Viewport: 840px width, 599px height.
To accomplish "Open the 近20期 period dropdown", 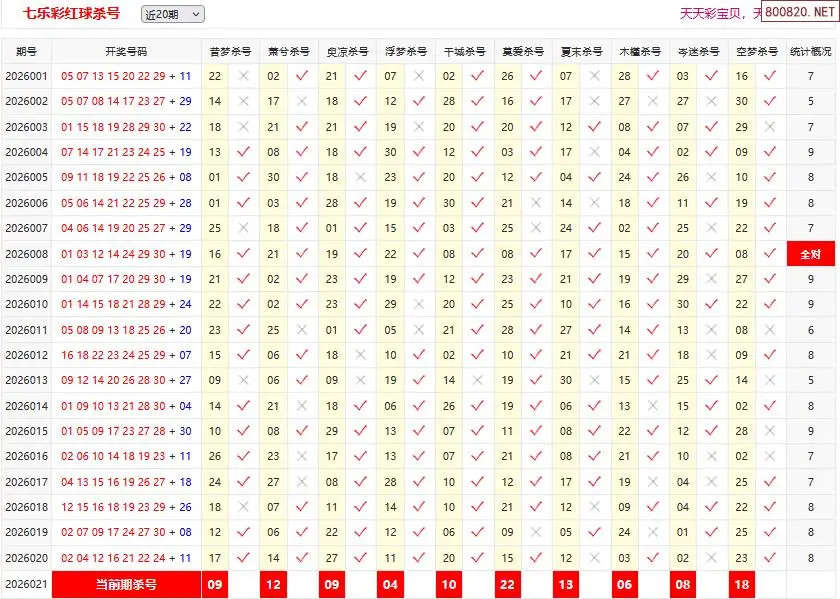I will (172, 14).
